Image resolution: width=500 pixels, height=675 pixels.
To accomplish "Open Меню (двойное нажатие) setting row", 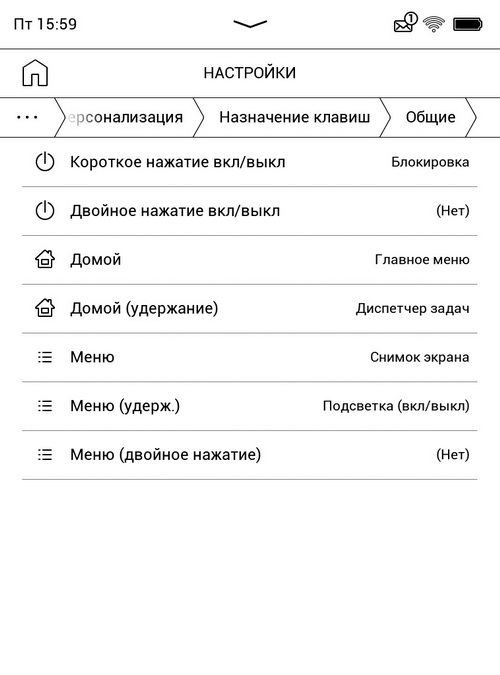I will coord(250,455).
